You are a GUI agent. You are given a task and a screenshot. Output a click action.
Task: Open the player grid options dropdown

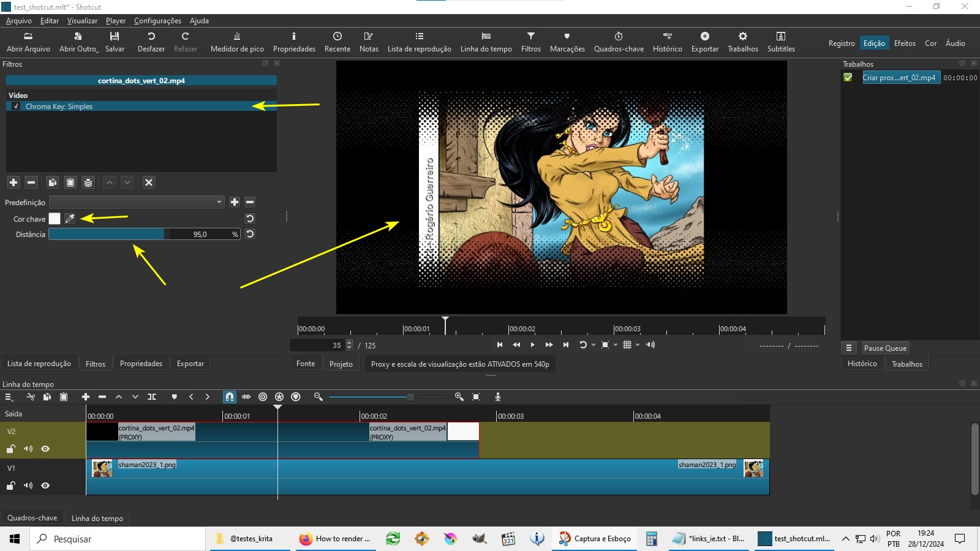[638, 345]
